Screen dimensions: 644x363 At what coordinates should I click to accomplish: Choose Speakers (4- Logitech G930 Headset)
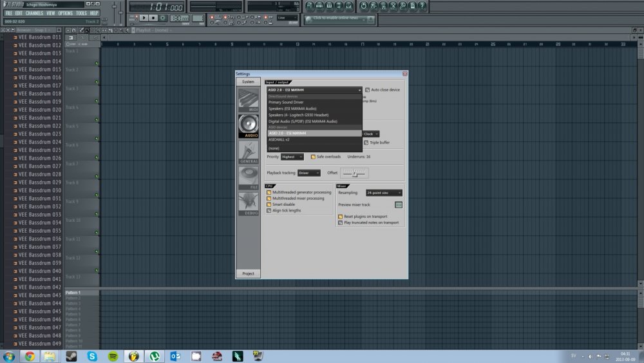pos(314,115)
